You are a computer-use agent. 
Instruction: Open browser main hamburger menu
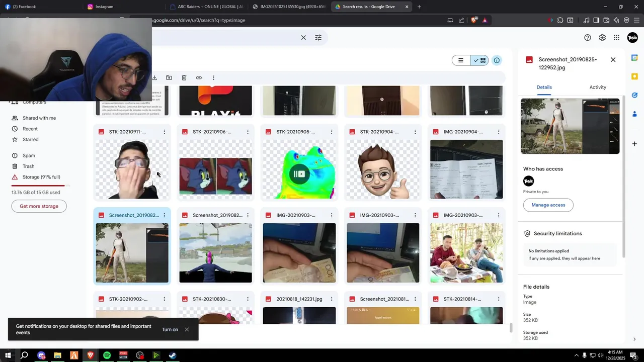636,20
